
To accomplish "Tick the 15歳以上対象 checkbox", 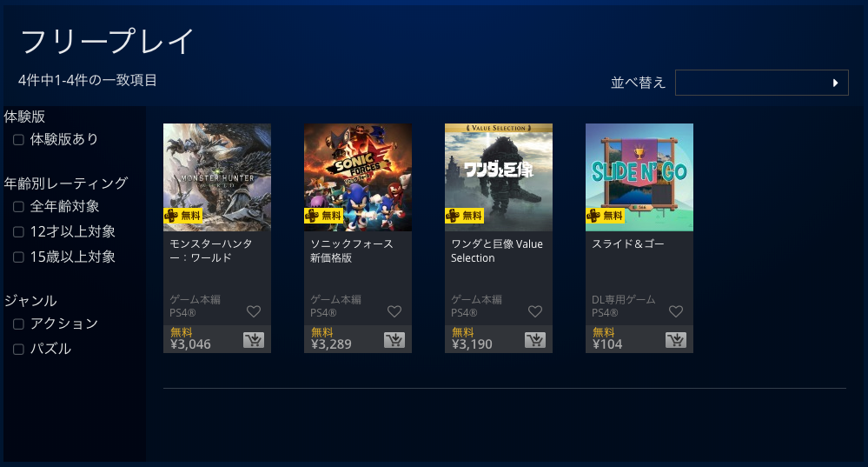I will point(18,257).
